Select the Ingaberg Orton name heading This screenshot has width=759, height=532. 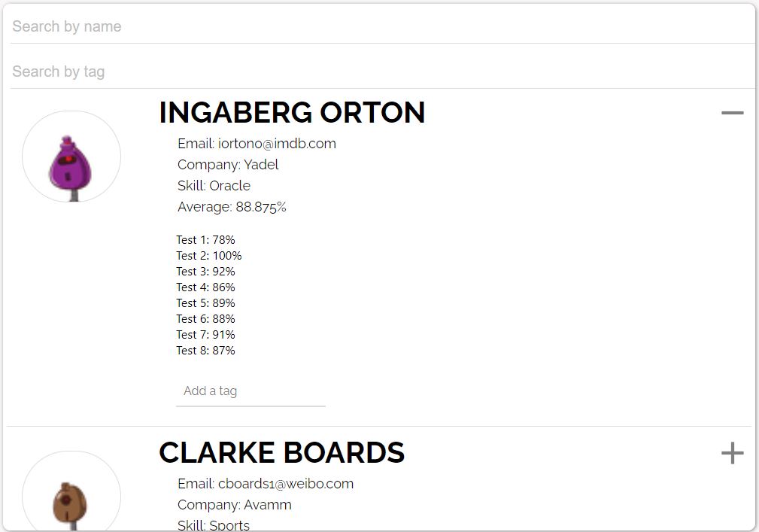point(292,113)
